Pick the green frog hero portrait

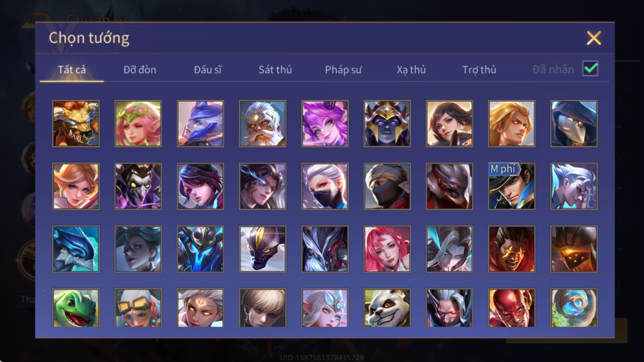[76, 308]
